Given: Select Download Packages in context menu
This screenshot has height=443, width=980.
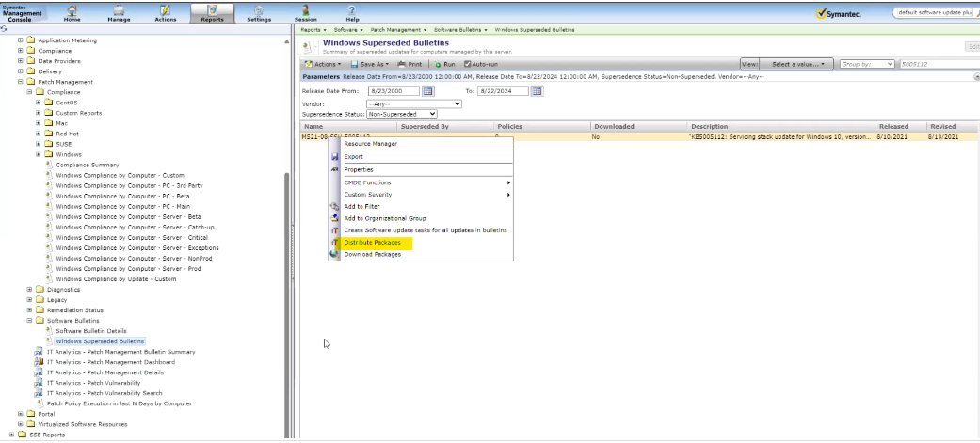Looking at the screenshot, I should 371,254.
